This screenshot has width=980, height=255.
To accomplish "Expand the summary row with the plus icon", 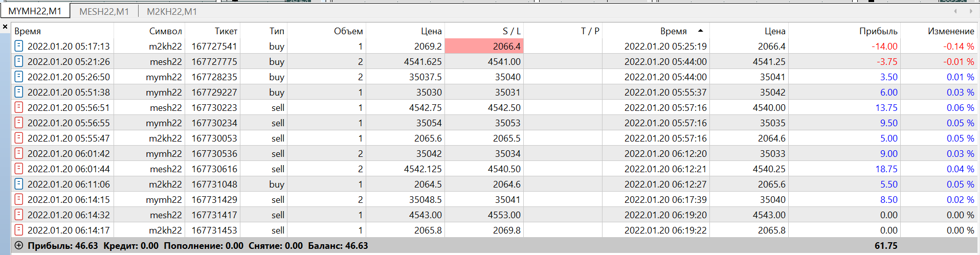I will click(19, 245).
